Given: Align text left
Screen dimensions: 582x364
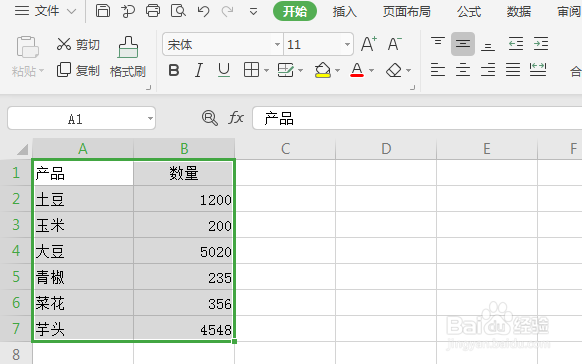Looking at the screenshot, I should pyautogui.click(x=438, y=70).
